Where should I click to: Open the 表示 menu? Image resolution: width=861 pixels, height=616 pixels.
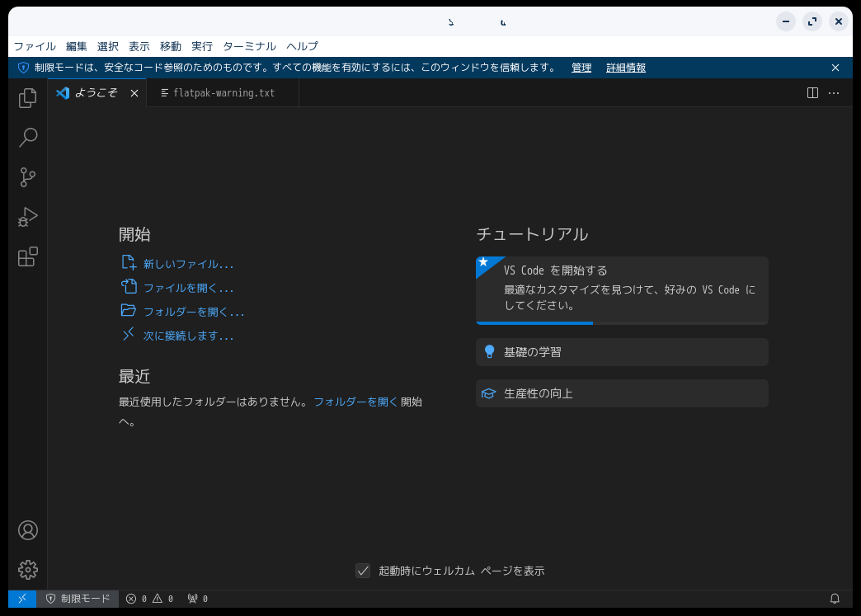139,47
